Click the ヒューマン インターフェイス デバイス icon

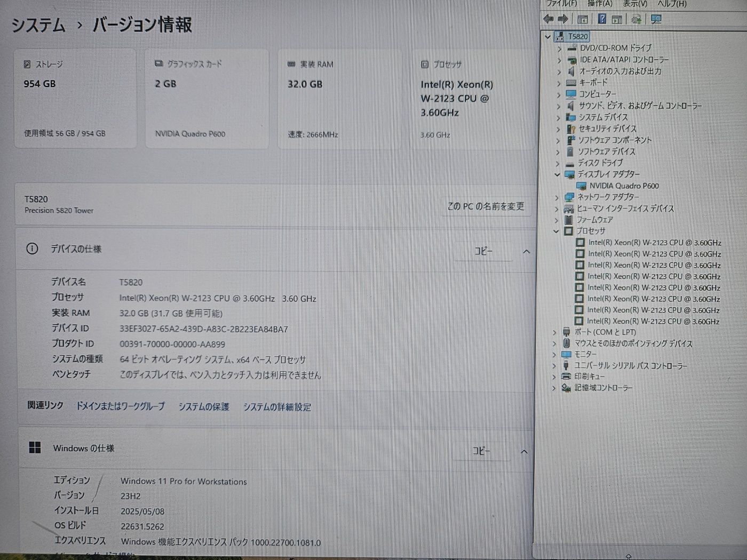tap(569, 209)
